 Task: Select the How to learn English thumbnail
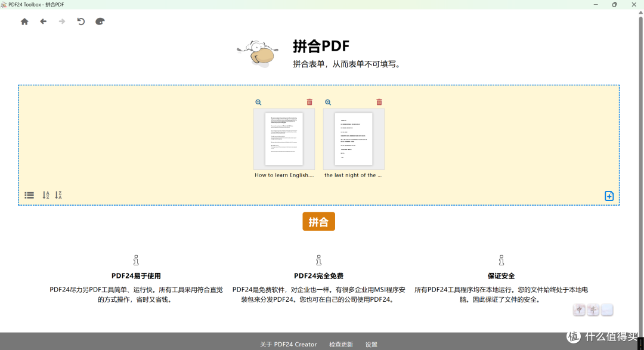[x=284, y=140]
